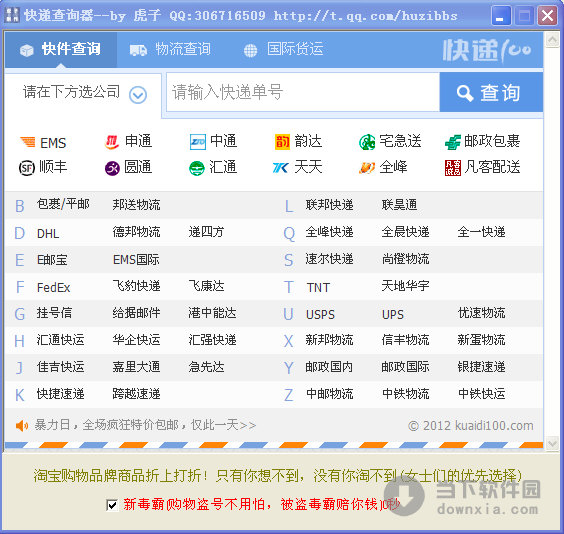This screenshot has height=534, width=564.
Task: Select UPS courier
Action: pos(393,315)
